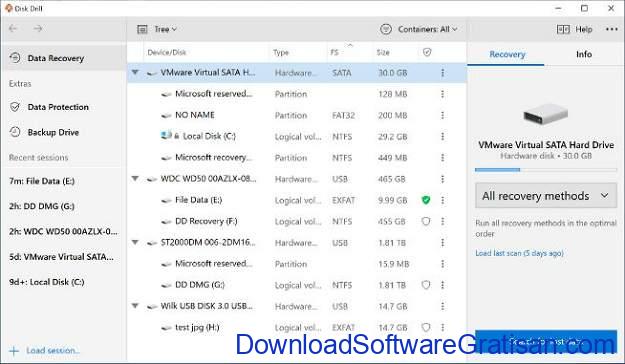This screenshot has height=364, width=625.
Task: Open options menu for VMware Virtual SATA row
Action: click(x=442, y=73)
